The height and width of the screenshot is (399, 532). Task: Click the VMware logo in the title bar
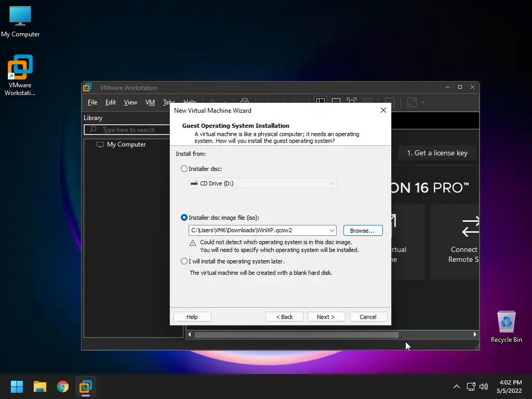87,87
